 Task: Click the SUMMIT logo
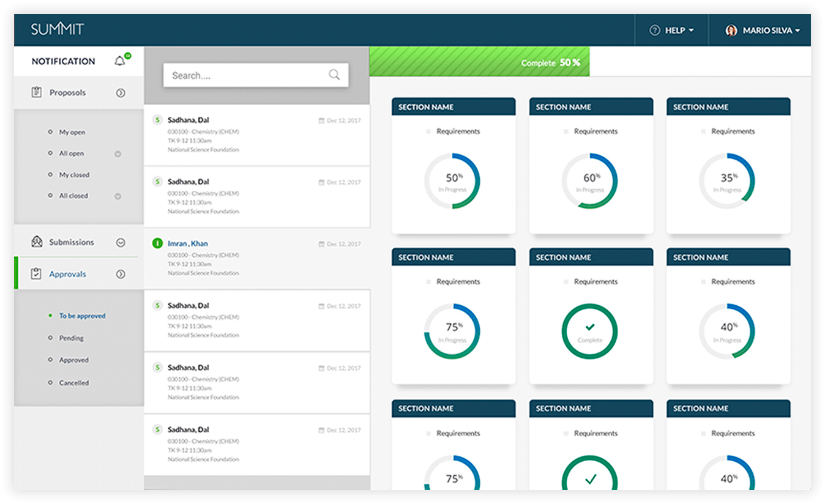point(58,29)
